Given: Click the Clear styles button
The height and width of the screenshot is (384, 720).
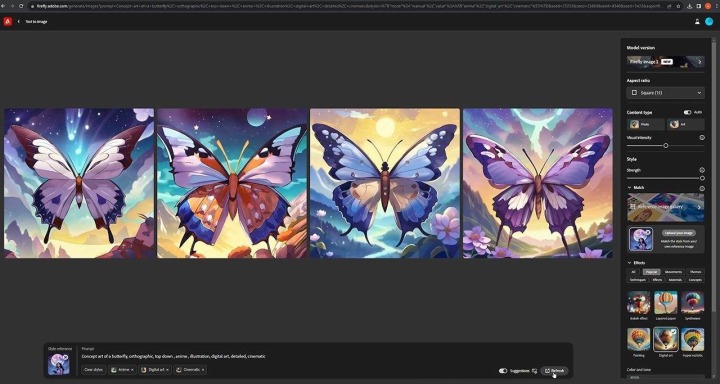Looking at the screenshot, I should click(94, 370).
